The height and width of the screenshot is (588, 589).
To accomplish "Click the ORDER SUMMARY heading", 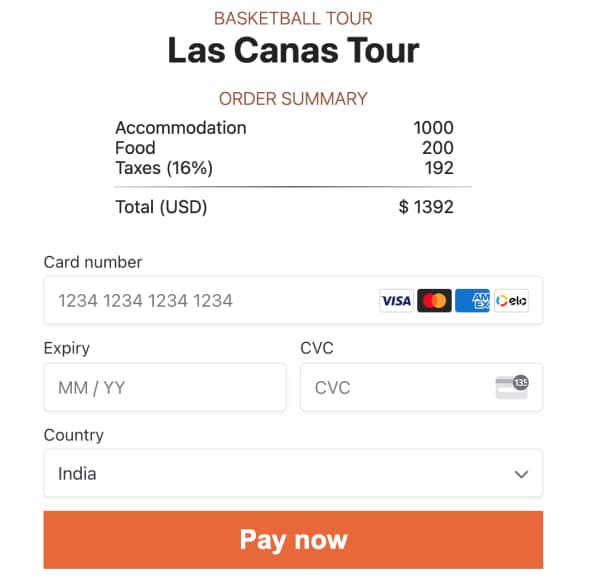I will pyautogui.click(x=293, y=99).
